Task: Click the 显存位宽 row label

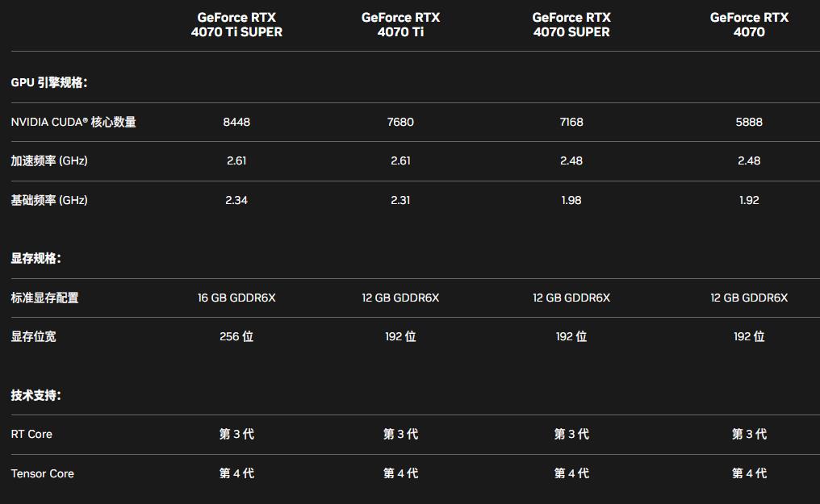Action: [x=34, y=336]
